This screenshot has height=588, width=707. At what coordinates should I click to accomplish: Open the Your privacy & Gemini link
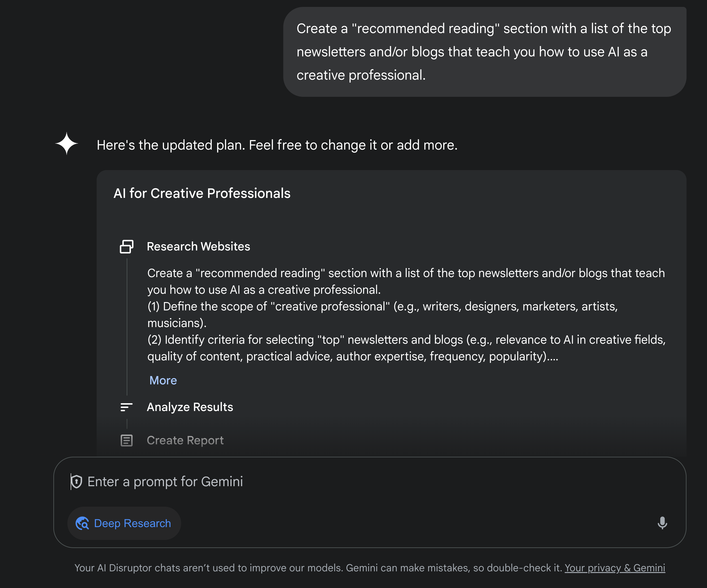point(615,568)
